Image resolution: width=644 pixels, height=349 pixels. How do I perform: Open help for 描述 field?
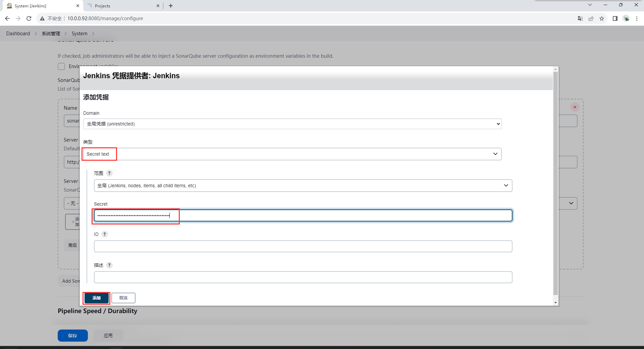[109, 265]
